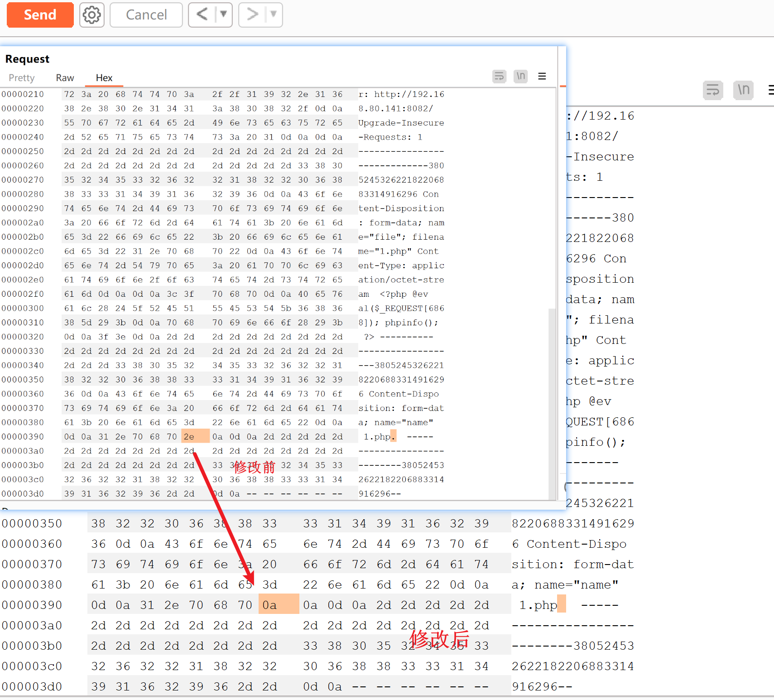Click '://192.16' text in background window
The height and width of the screenshot is (700, 774).
pos(600,116)
